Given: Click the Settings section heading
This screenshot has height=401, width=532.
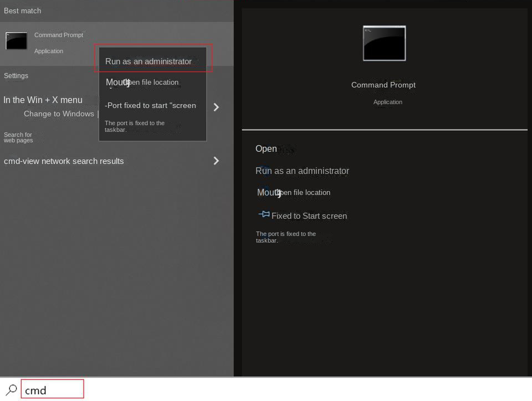Looking at the screenshot, I should click(x=16, y=75).
